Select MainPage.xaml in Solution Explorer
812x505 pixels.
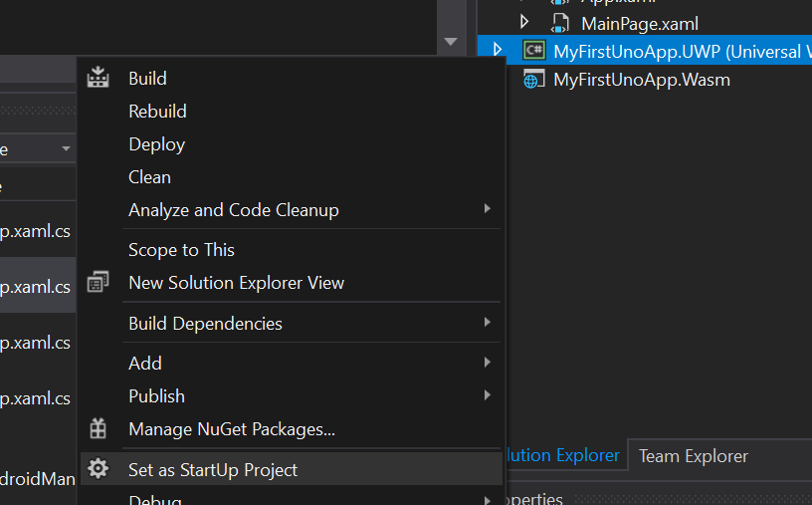coord(640,23)
